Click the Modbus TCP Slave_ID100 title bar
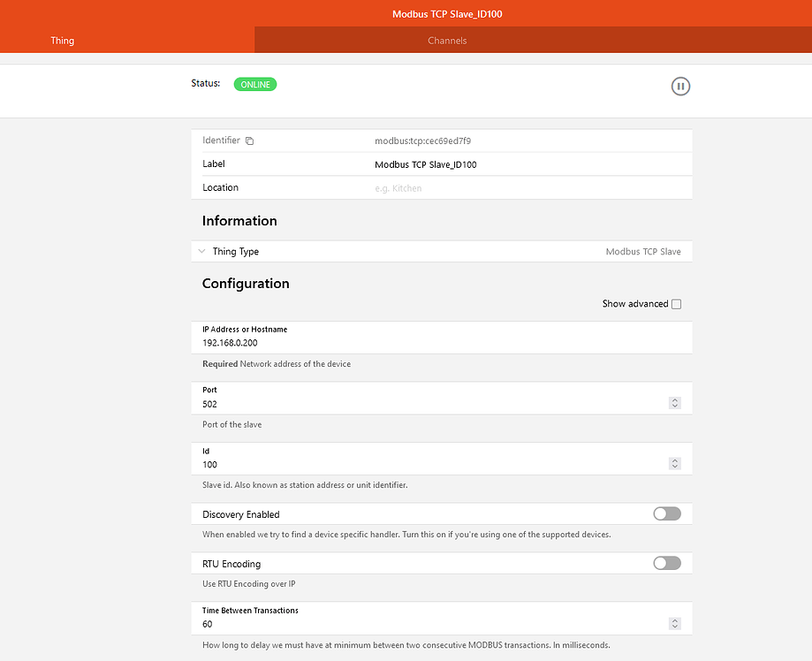 (446, 13)
